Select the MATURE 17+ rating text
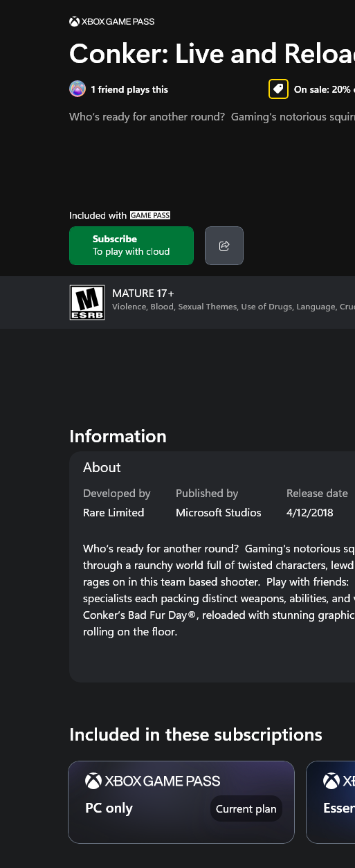The height and width of the screenshot is (868, 355). [143, 293]
